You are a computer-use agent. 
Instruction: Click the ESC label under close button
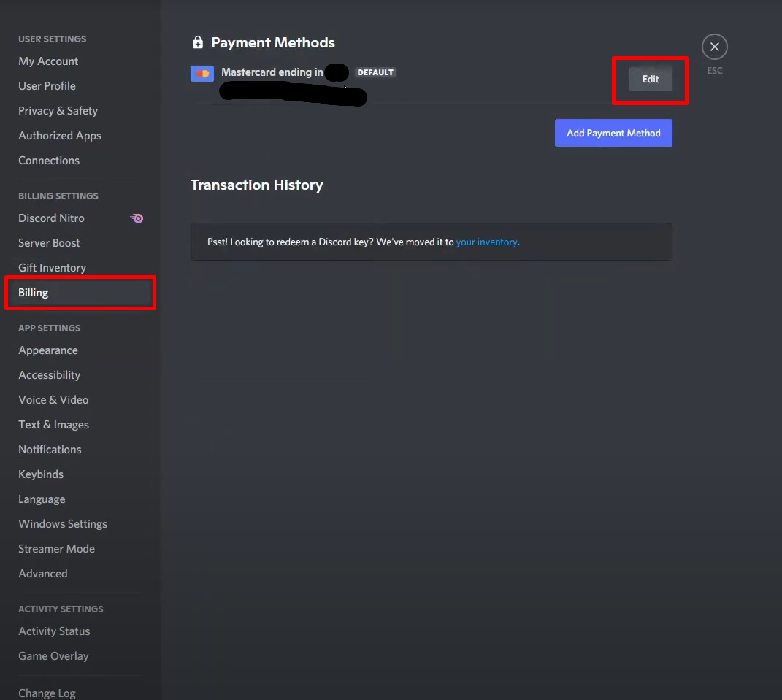715,71
